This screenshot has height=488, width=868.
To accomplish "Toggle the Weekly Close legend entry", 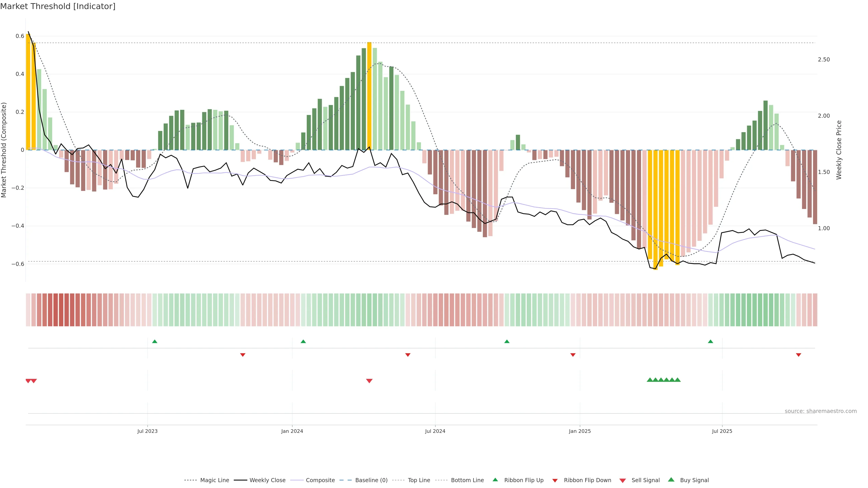I will [x=267, y=480].
